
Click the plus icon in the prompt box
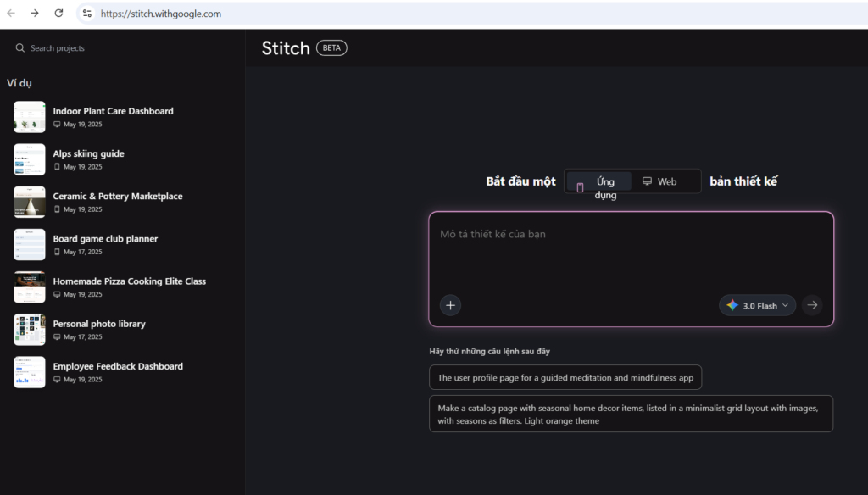point(450,304)
